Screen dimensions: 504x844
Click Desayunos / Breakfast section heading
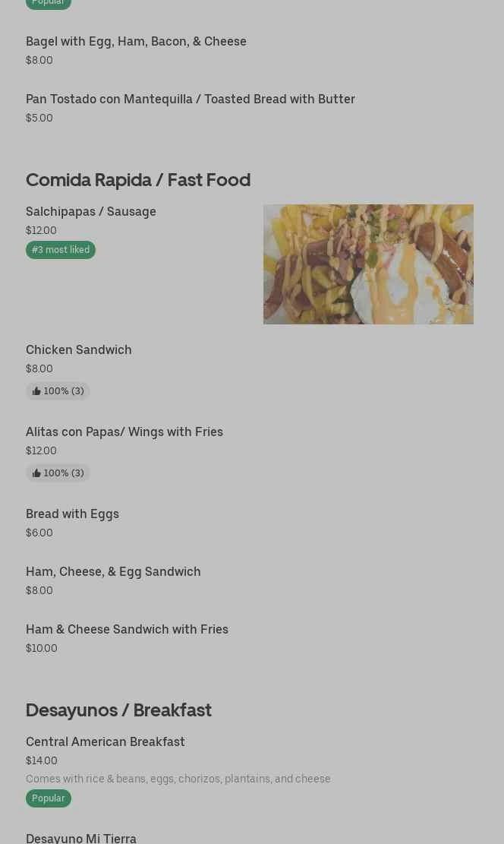coord(118,710)
